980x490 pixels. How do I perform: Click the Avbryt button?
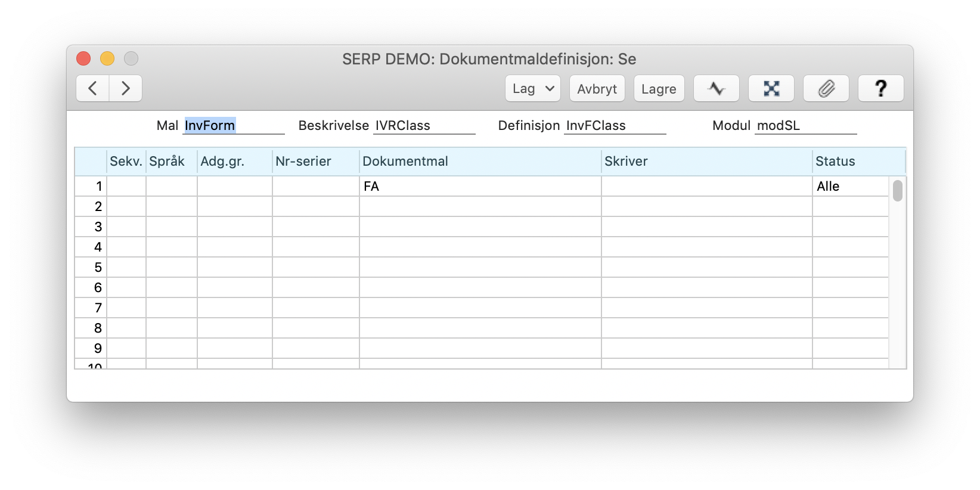click(597, 88)
